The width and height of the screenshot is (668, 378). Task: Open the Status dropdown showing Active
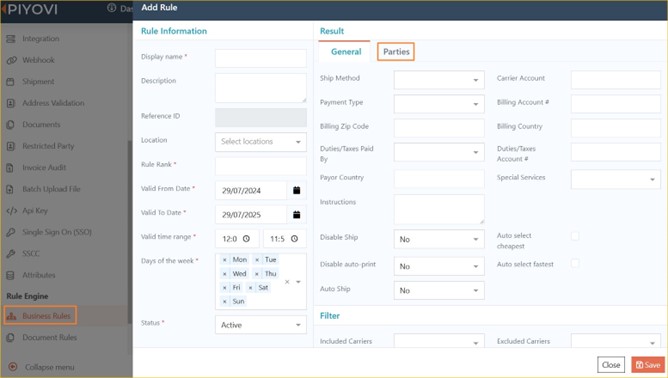tap(261, 325)
